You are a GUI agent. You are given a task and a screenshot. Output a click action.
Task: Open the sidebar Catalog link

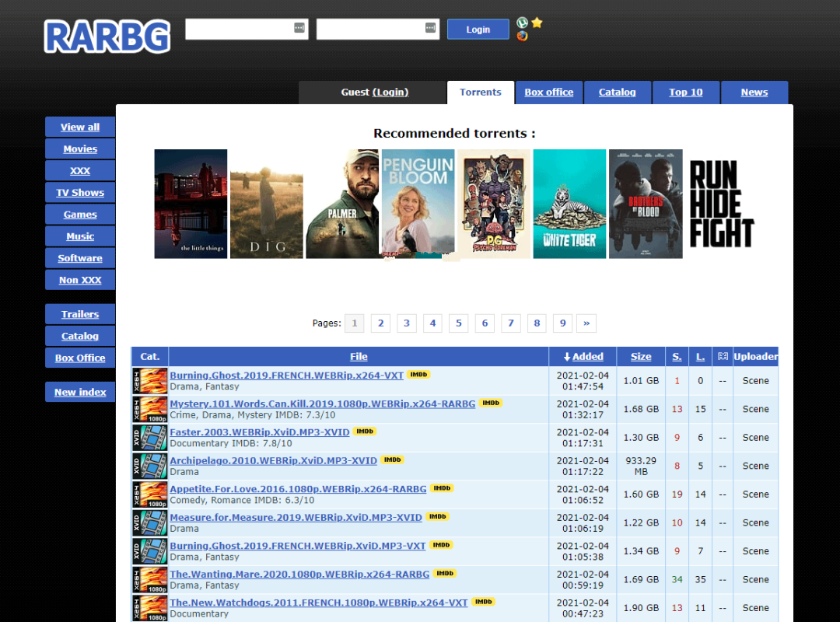(80, 337)
